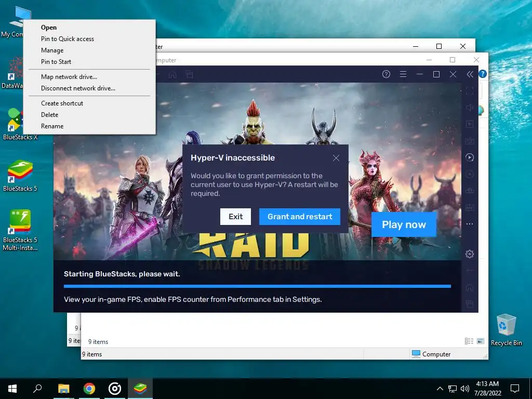The image size is (532, 399).
Task: Close the Hyper-V inaccessible dialog
Action: point(336,158)
